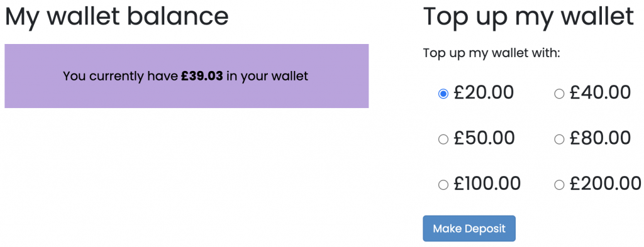The width and height of the screenshot is (644, 247).
Task: Click the purple wallet balance banner
Action: click(x=186, y=76)
